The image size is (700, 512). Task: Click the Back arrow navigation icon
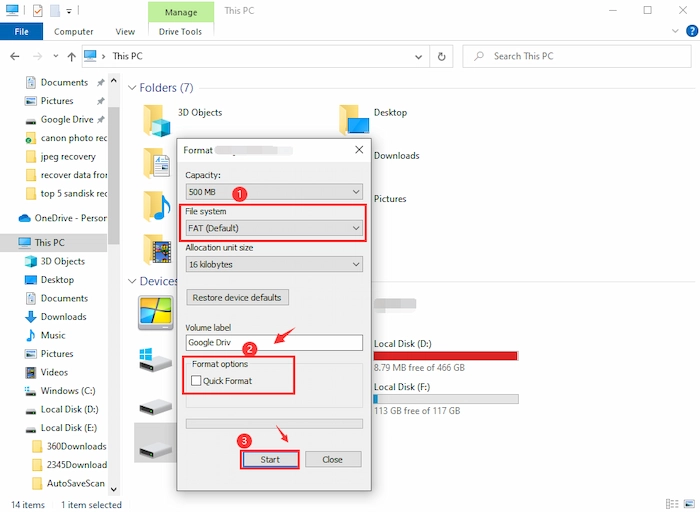pyautogui.click(x=15, y=57)
